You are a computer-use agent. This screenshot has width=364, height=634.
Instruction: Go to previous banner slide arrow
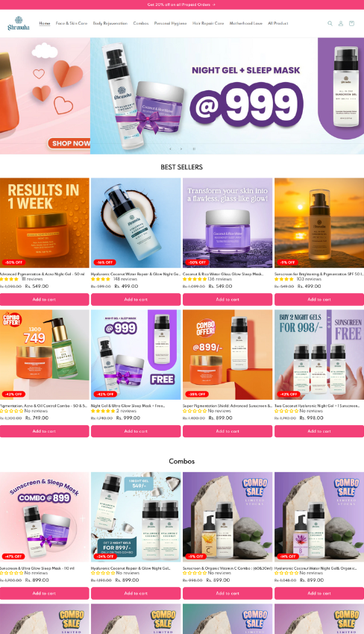pyautogui.click(x=170, y=148)
